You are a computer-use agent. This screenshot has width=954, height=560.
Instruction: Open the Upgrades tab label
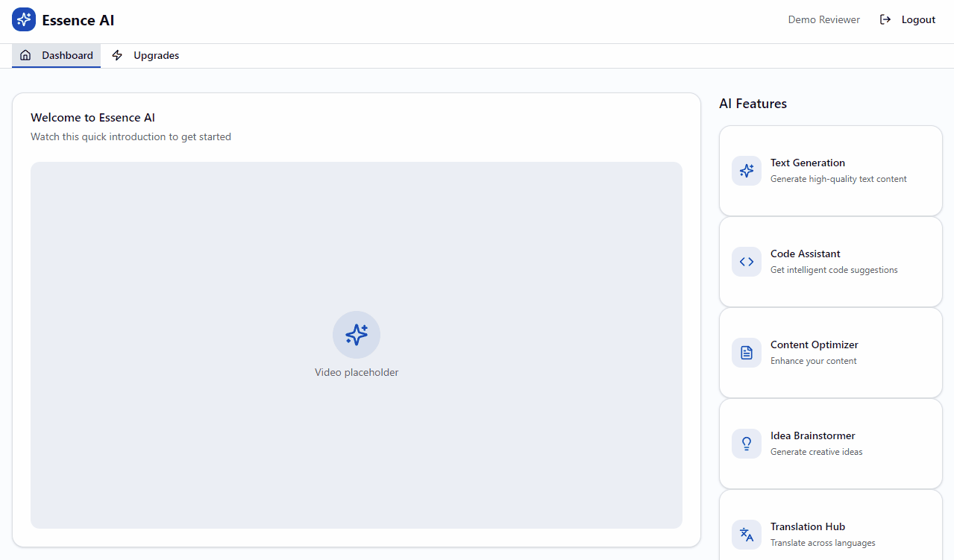pos(156,55)
